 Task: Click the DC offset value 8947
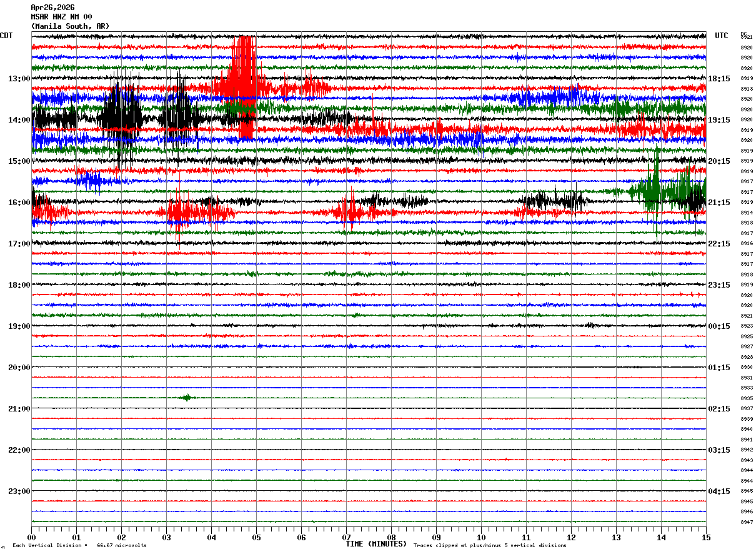[747, 522]
